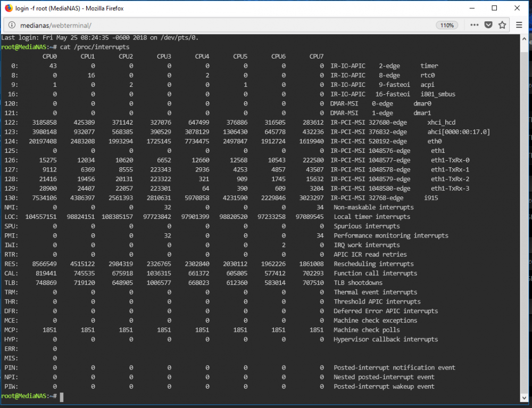Close the Firefox window
The height and width of the screenshot is (408, 532).
[x=517, y=8]
